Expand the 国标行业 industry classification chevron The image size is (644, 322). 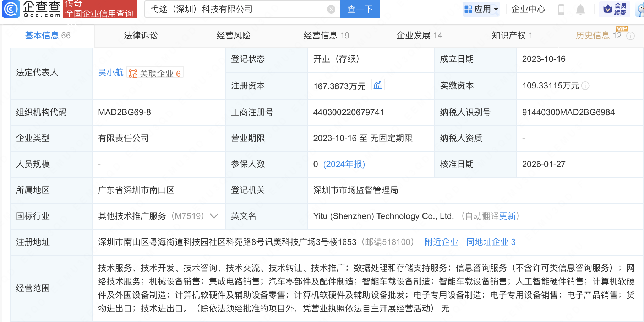coord(214,216)
